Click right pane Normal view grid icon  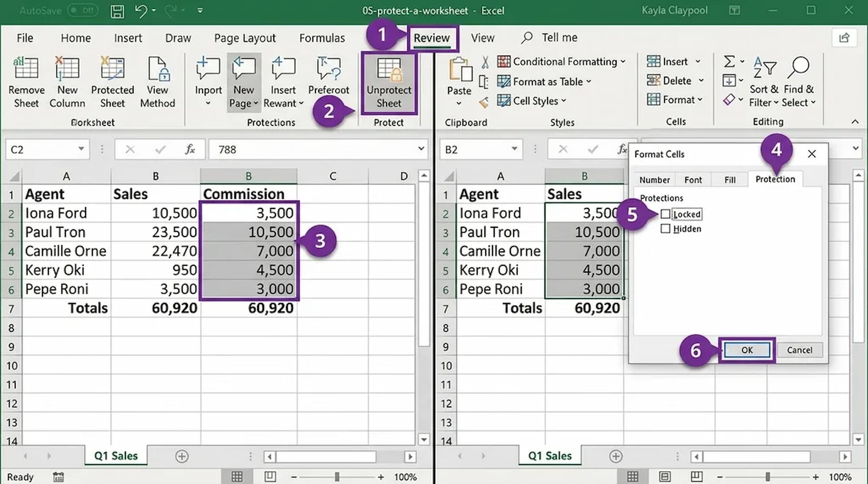pyautogui.click(x=632, y=477)
